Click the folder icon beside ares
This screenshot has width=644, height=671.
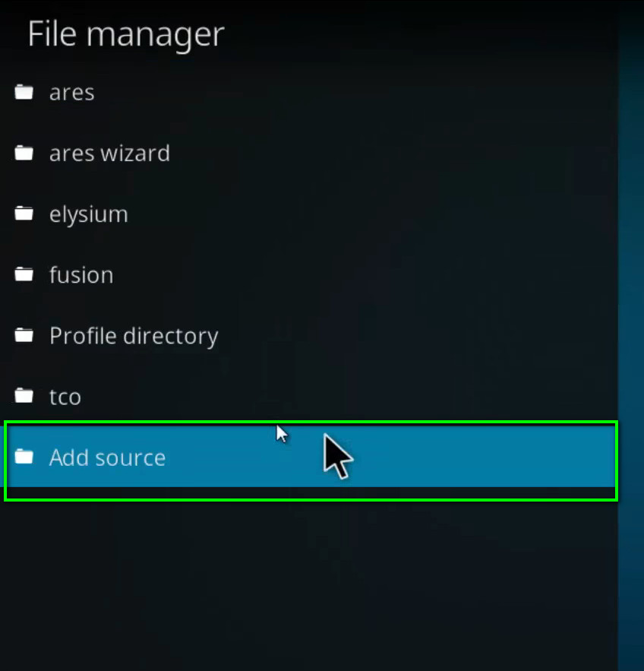pyautogui.click(x=24, y=91)
